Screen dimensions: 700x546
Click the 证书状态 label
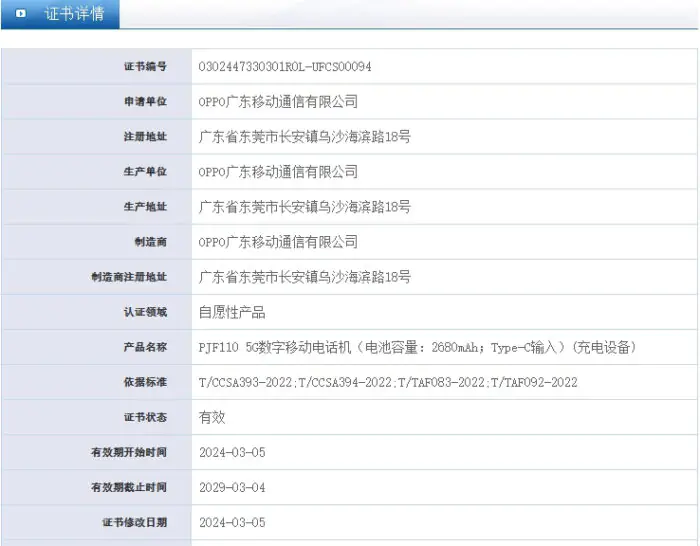145,417
